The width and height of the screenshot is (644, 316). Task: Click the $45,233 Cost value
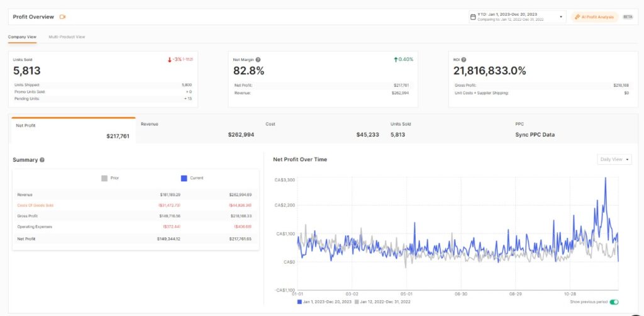coord(367,134)
